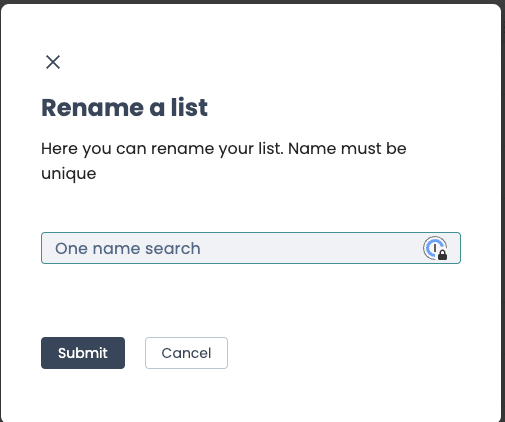Cancel renaming the list
The width and height of the screenshot is (505, 422).
(186, 353)
